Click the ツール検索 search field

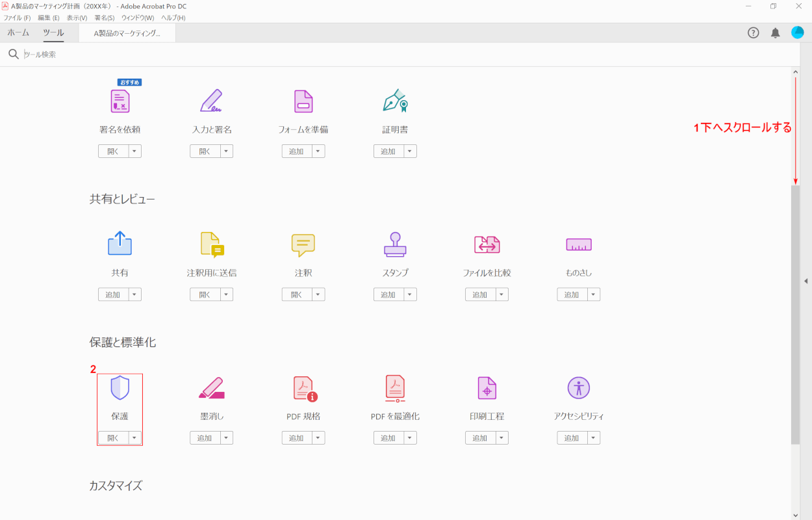(x=195, y=55)
